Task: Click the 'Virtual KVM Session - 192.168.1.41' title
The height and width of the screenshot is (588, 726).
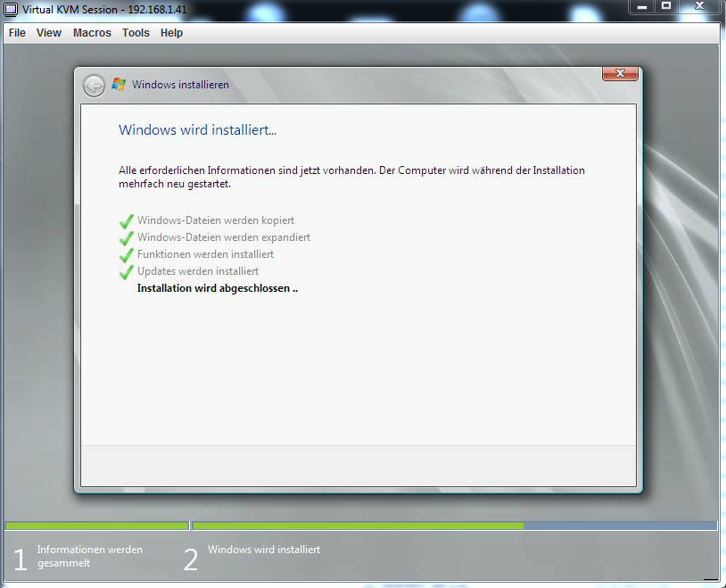Action: (104, 9)
